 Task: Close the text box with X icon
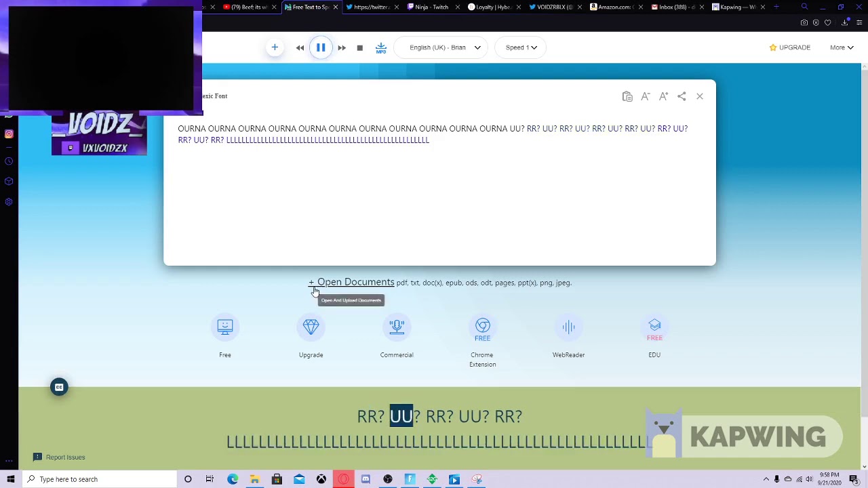(x=700, y=96)
